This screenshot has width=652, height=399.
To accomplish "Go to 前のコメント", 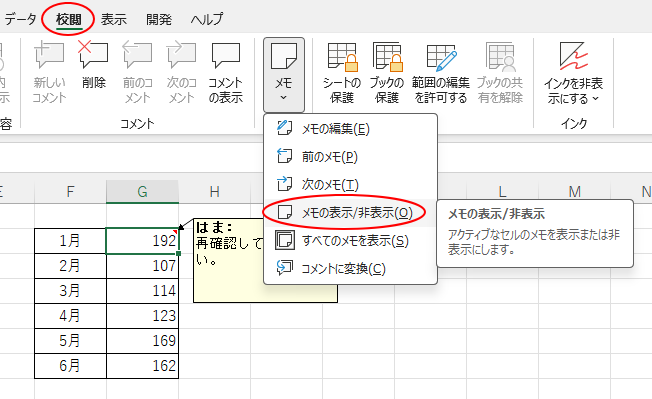I will 137,73.
